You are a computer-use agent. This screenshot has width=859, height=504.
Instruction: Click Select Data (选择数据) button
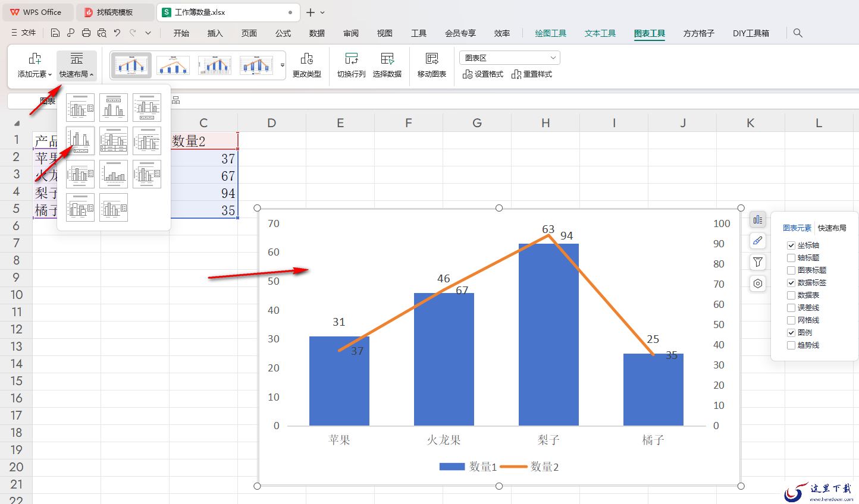387,65
